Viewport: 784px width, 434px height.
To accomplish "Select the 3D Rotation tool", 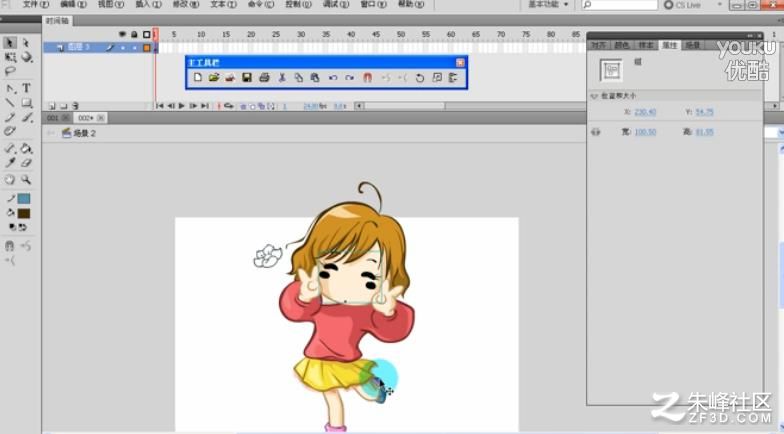I will tap(26, 58).
